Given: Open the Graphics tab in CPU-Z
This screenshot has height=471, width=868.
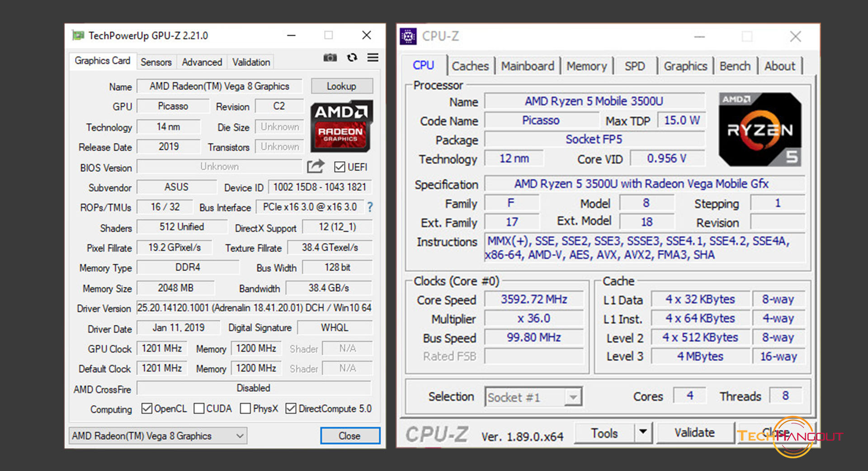Looking at the screenshot, I should [685, 66].
